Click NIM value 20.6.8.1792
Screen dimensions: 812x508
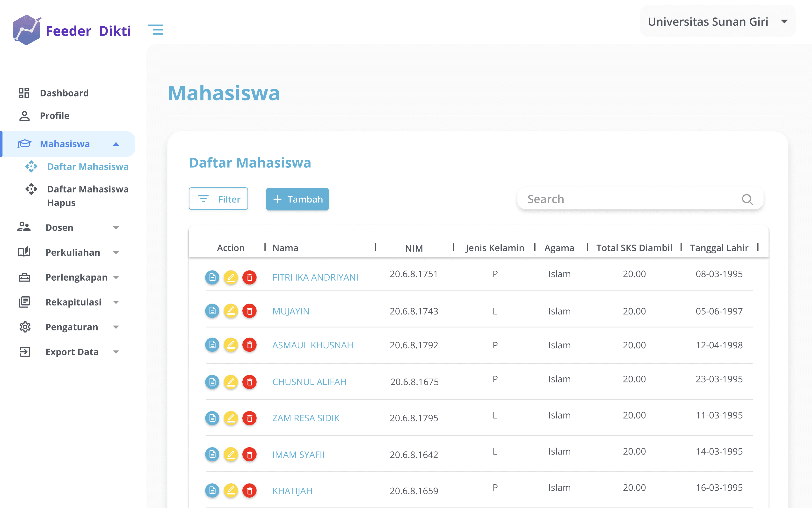[414, 345]
